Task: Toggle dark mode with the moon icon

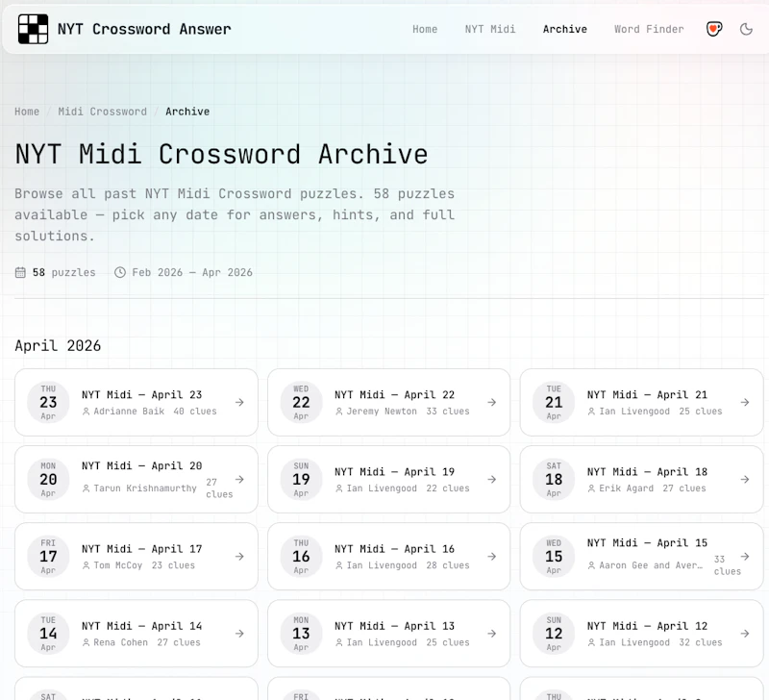Action: click(746, 29)
